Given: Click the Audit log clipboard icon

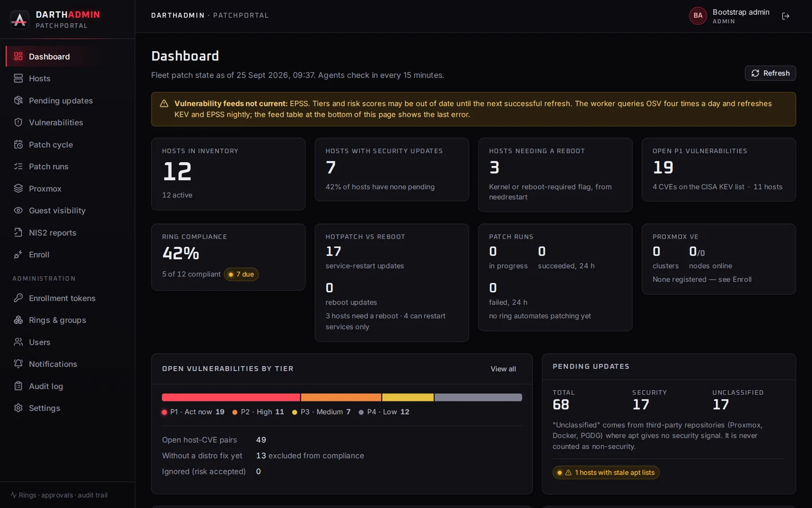Looking at the screenshot, I should (18, 386).
